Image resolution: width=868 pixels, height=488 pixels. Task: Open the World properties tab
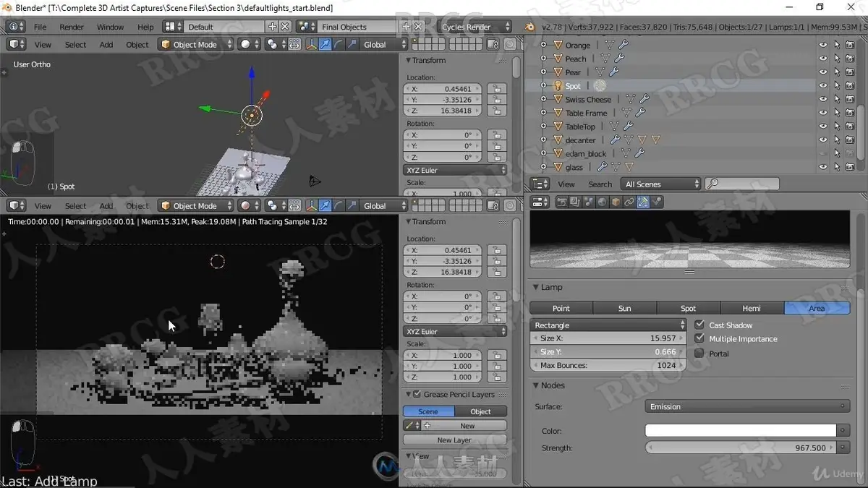(x=602, y=202)
